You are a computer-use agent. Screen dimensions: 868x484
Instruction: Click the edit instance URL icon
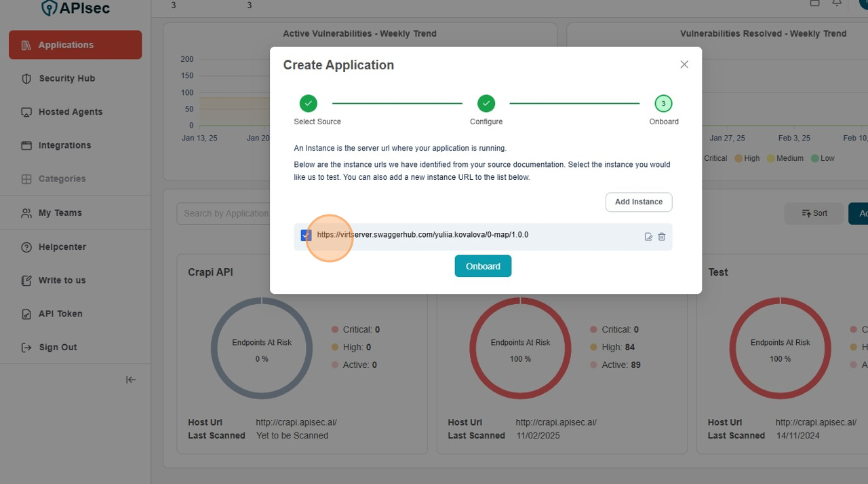648,237
